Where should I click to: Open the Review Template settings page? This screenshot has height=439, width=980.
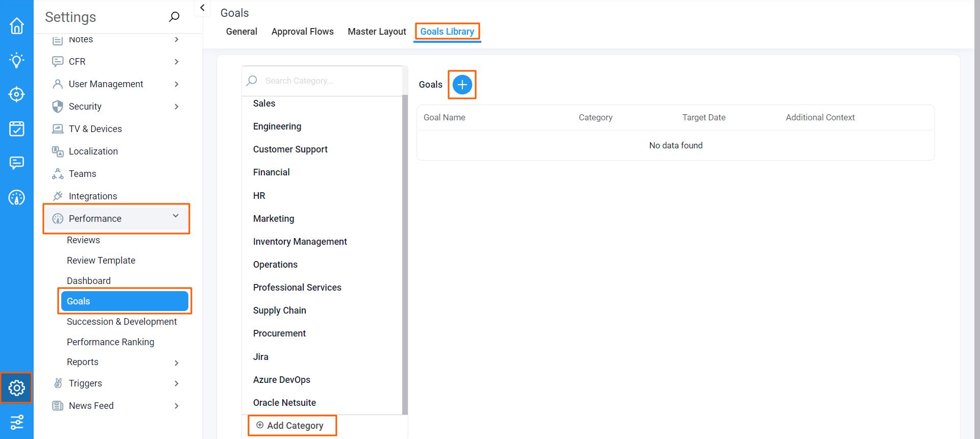coord(101,261)
